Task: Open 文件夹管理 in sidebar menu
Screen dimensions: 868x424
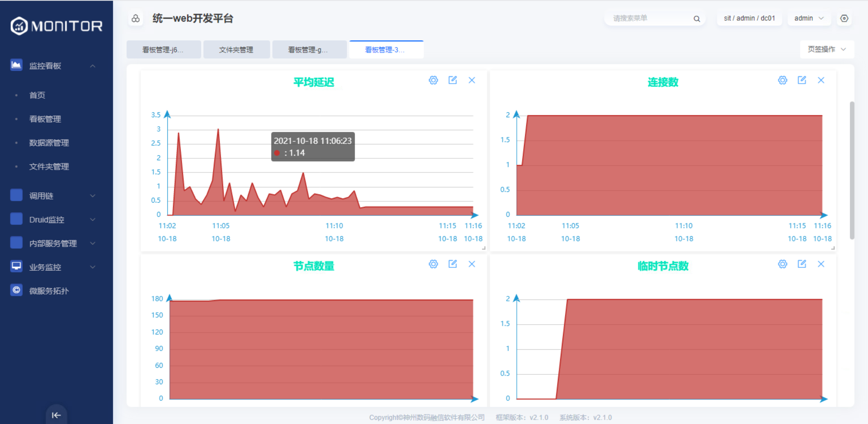Action: click(49, 167)
